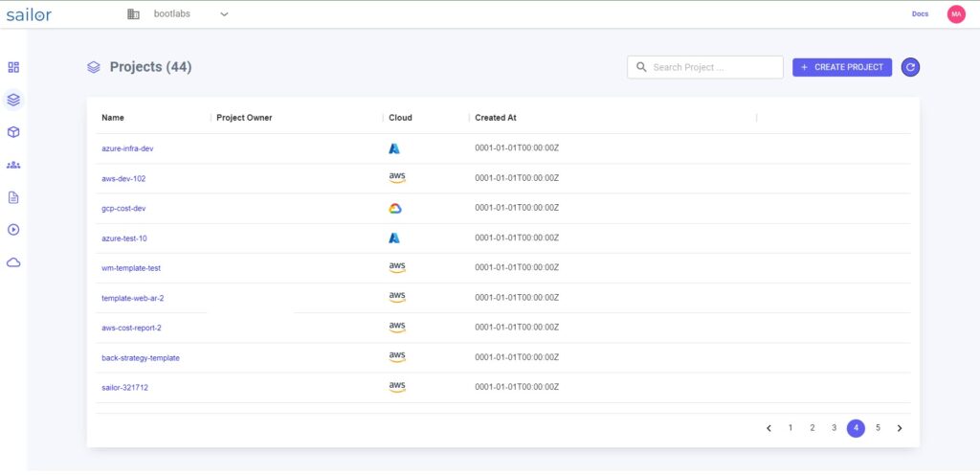Image resolution: width=980 pixels, height=476 pixels.
Task: Open the azure-test-10 project
Action: [x=124, y=238]
